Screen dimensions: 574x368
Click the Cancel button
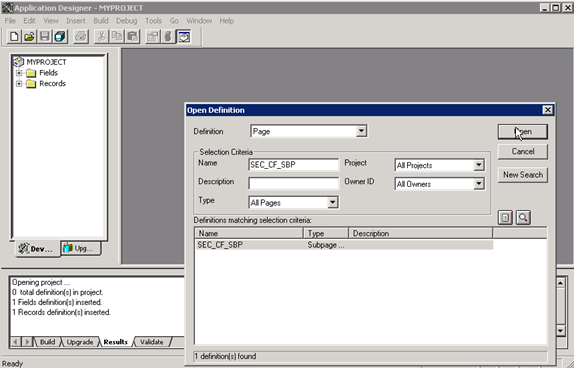point(523,151)
